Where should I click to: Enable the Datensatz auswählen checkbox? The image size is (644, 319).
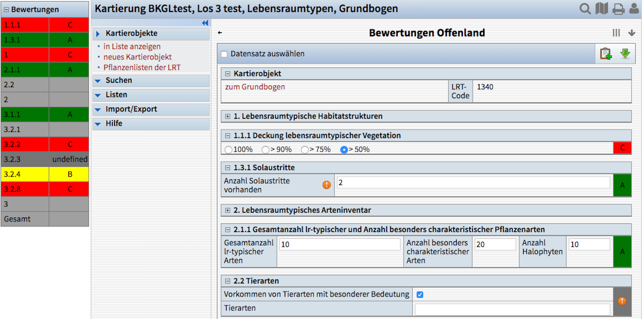[x=224, y=54]
